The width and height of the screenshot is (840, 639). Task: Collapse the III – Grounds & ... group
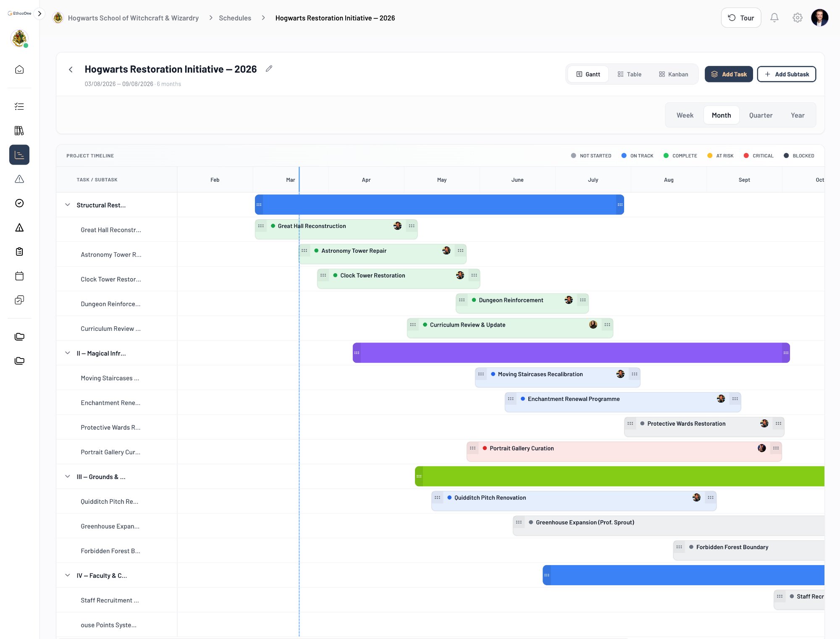click(67, 477)
